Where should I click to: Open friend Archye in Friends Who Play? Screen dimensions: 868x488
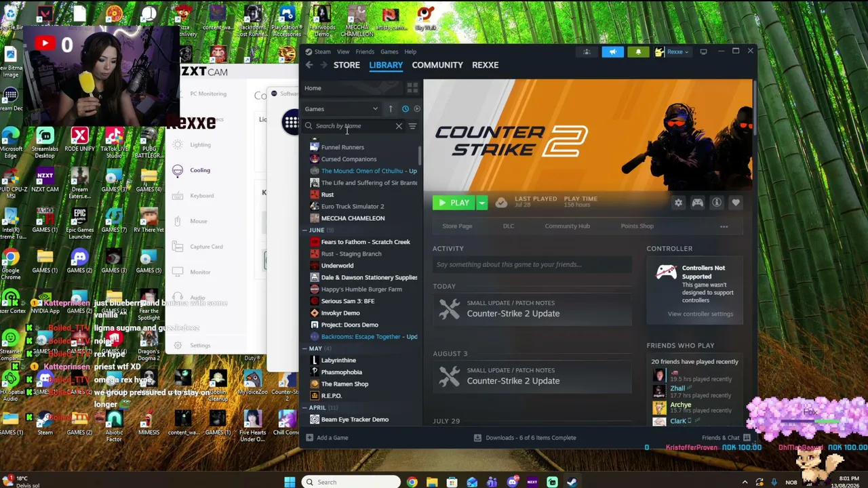[680, 405]
